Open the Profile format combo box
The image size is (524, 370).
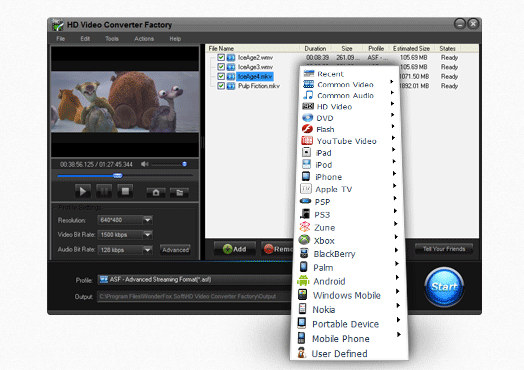point(195,279)
